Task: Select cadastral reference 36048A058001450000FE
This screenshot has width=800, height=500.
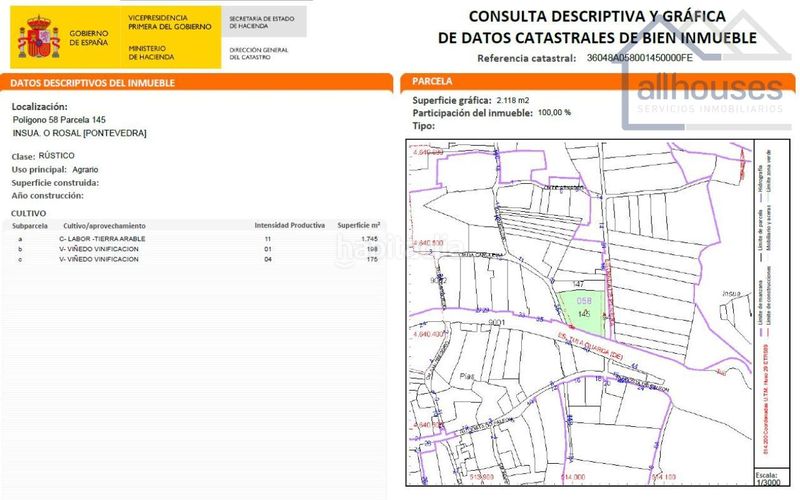Action: (640, 58)
